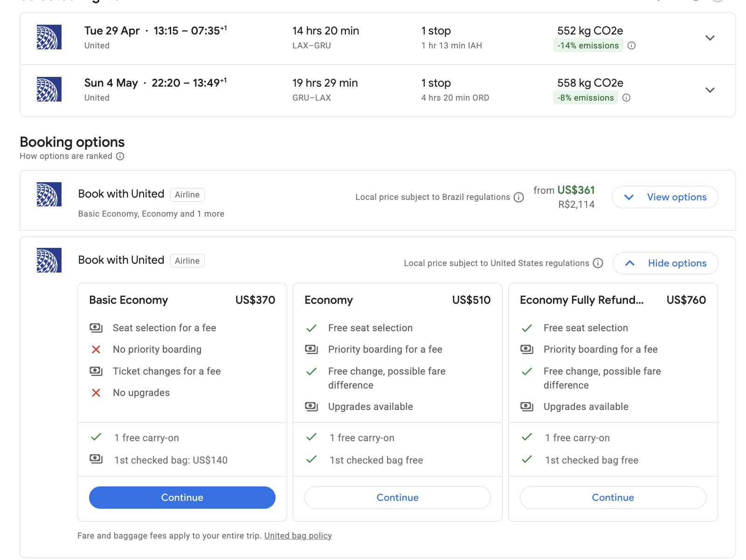The image size is (746, 560).
Task: Click 'How options are ranked' text
Action: point(66,157)
